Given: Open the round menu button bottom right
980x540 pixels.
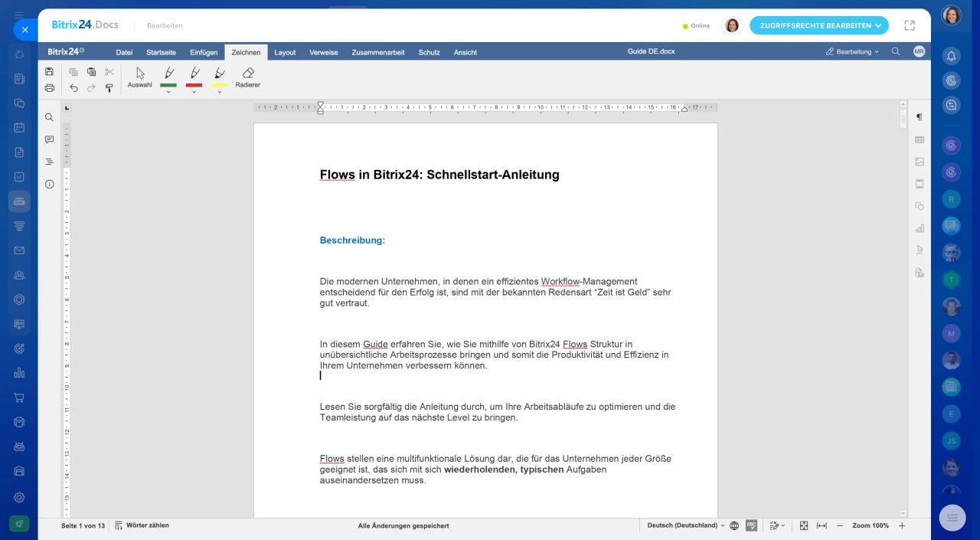Looking at the screenshot, I should pyautogui.click(x=952, y=518).
